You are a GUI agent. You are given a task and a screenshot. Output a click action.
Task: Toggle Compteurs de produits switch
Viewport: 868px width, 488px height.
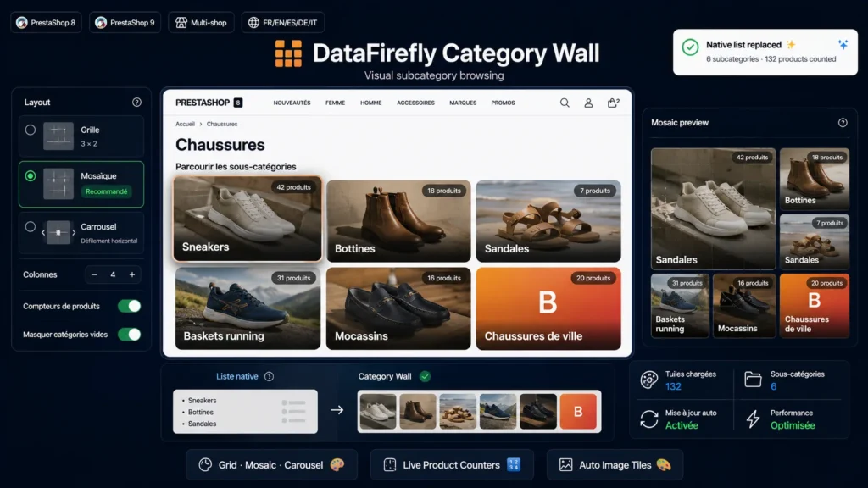coord(130,306)
